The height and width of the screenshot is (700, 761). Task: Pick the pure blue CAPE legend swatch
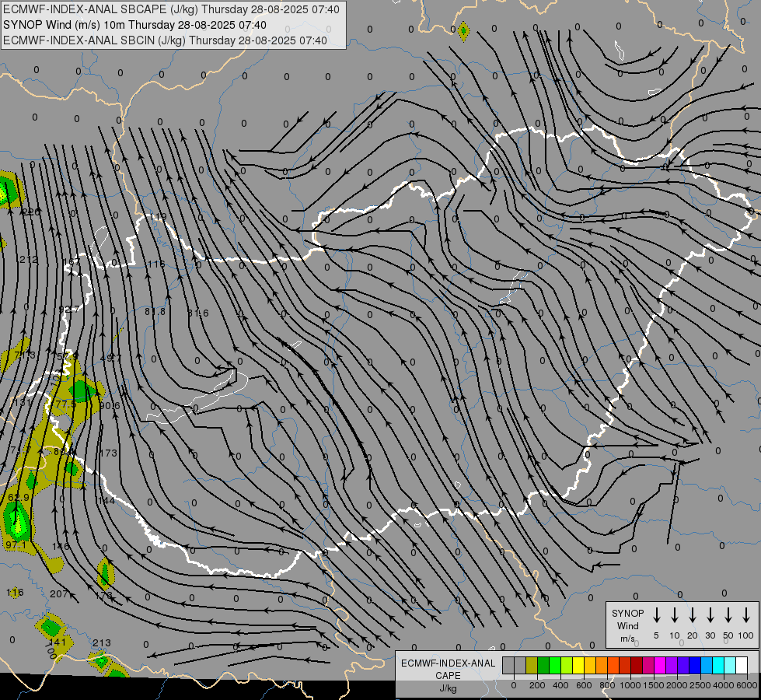(694, 666)
